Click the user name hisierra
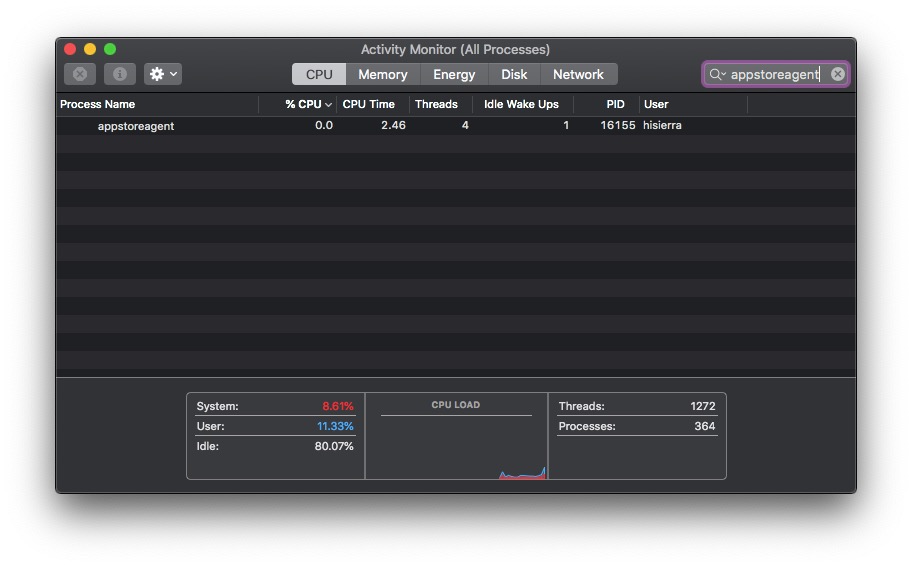This screenshot has height=567, width=912. coord(662,126)
